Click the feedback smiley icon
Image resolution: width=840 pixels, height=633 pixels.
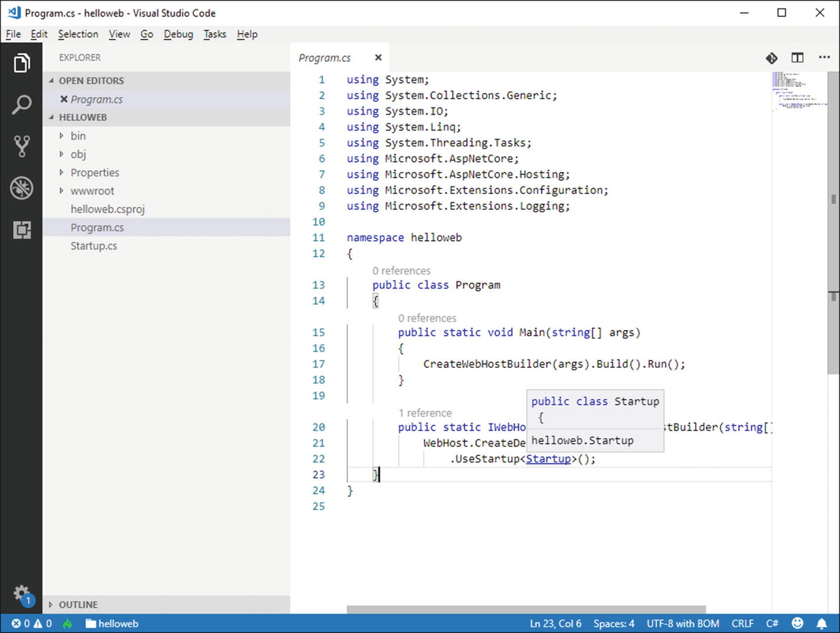tap(797, 624)
